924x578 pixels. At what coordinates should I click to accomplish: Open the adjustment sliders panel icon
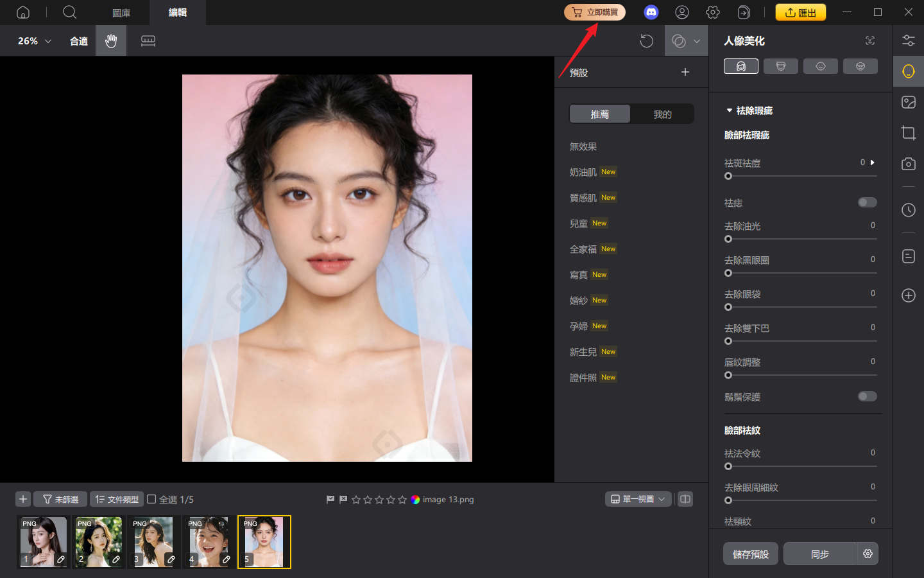pyautogui.click(x=908, y=40)
